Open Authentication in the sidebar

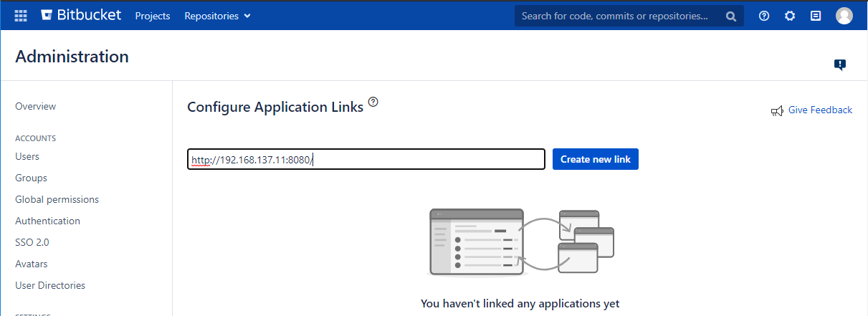click(x=47, y=221)
